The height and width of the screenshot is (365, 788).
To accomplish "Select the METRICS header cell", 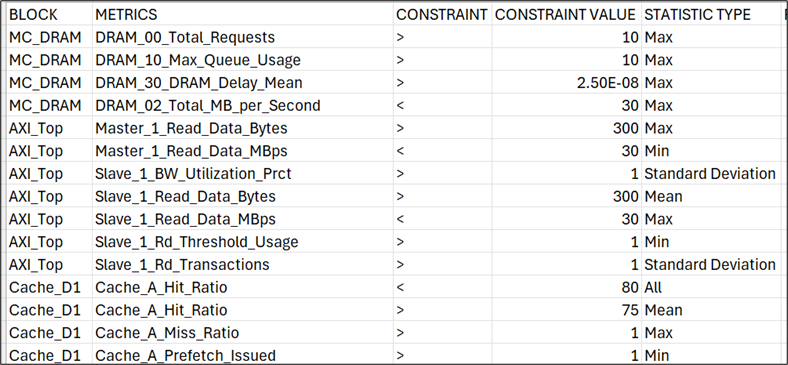I will click(243, 15).
